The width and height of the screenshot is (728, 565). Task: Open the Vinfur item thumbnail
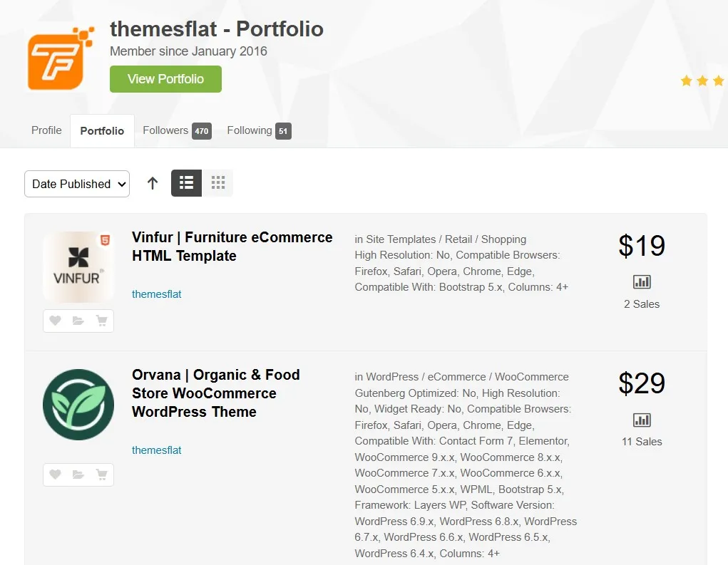pos(78,267)
